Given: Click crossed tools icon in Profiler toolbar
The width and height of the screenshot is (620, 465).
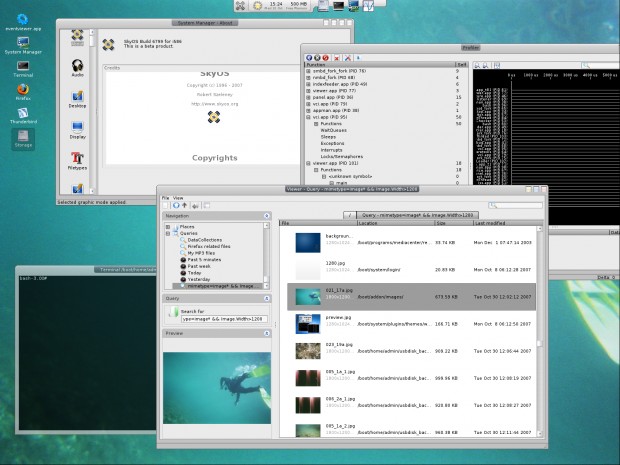Looking at the screenshot, I should [348, 58].
